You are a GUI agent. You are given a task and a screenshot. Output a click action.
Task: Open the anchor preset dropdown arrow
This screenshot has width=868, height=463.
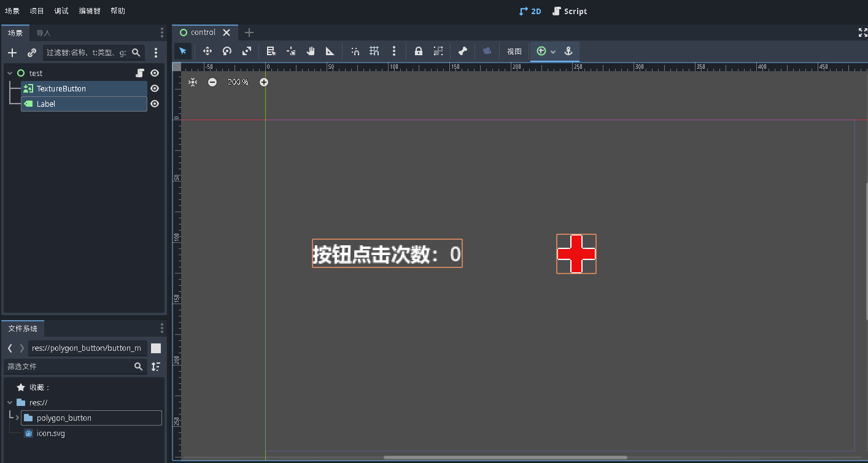pyautogui.click(x=554, y=52)
